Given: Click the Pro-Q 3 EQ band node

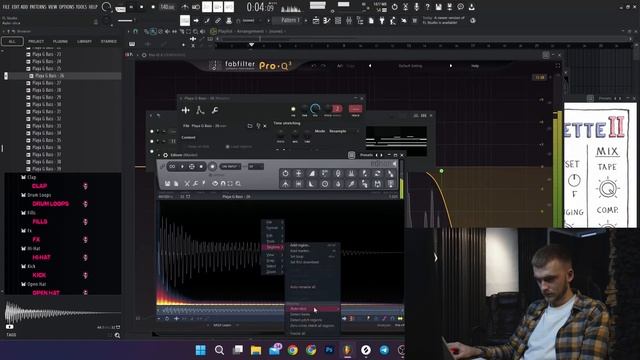Looking at the screenshot, I should coord(441,171).
